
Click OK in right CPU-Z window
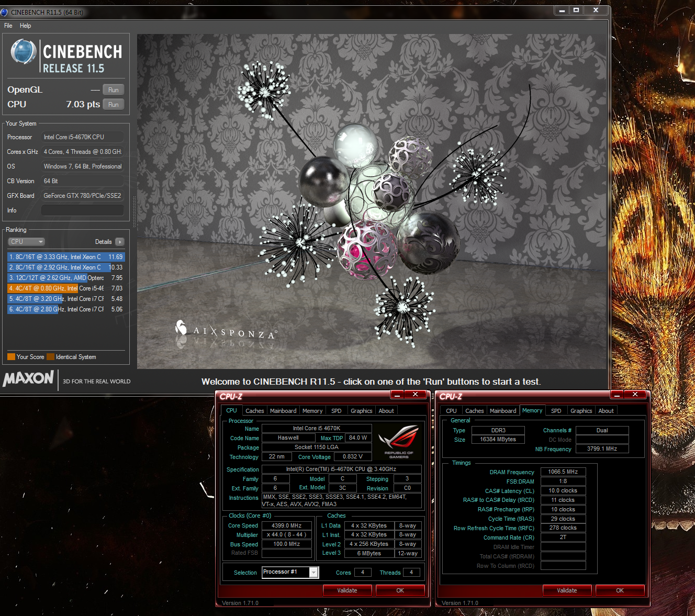620,590
